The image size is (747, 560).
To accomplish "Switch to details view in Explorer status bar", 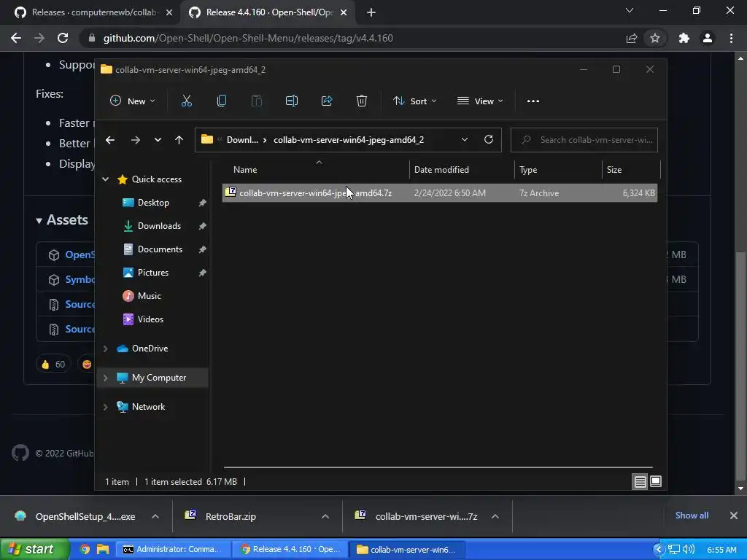I will [640, 482].
